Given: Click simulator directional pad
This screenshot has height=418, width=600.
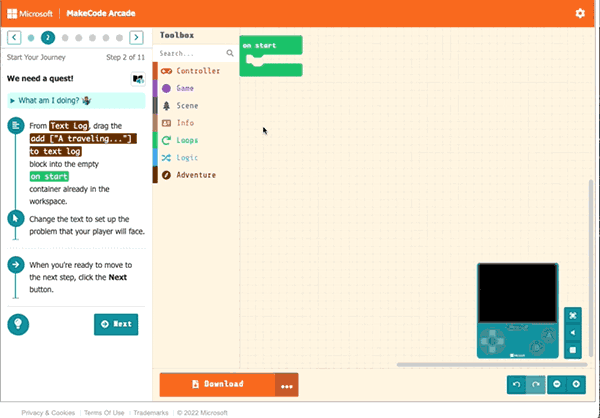Looking at the screenshot, I should 492,340.
